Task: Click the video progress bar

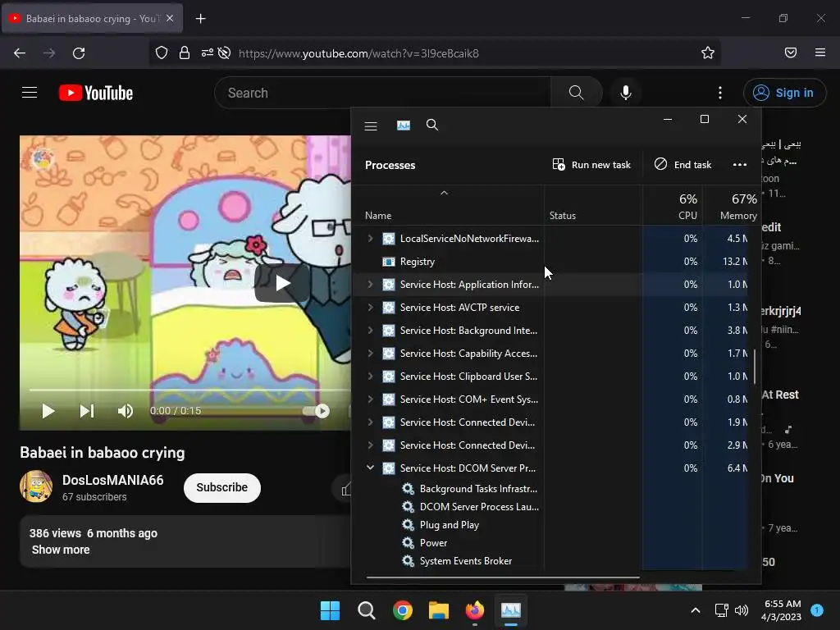Action: coord(190,390)
